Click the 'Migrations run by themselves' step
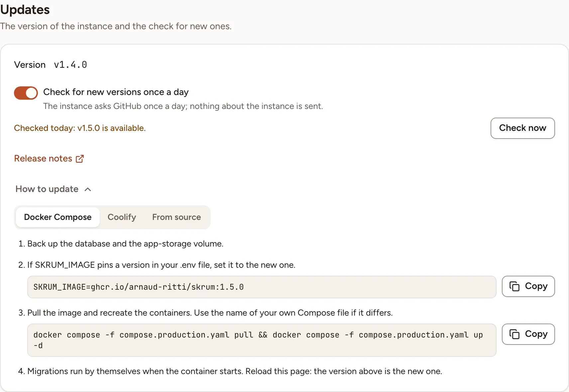The image size is (569, 392). (x=235, y=371)
